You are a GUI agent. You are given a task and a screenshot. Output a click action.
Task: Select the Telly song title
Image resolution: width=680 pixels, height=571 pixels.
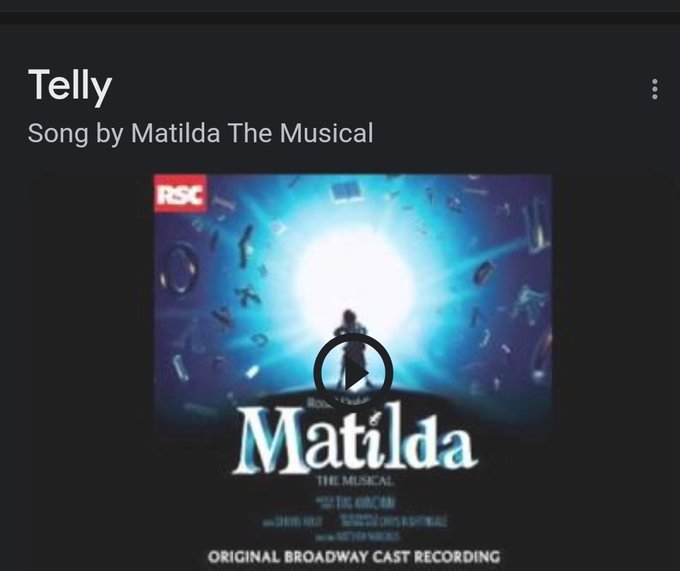coord(70,85)
